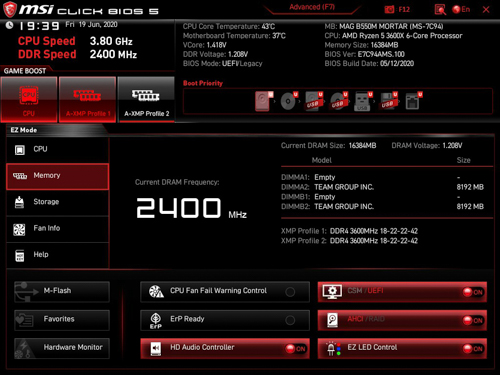Select the optical disc boot device icon
The image size is (500, 375).
[x=289, y=101]
